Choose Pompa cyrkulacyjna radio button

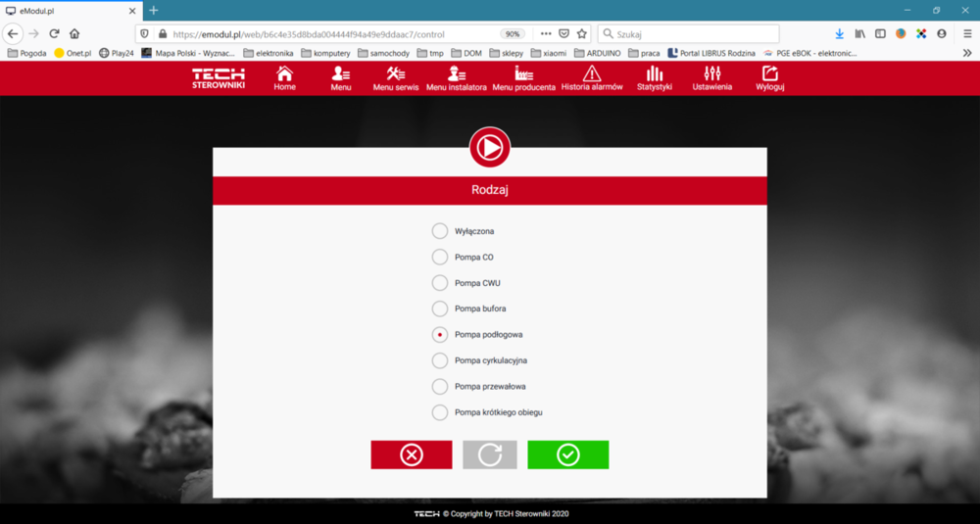coord(440,360)
